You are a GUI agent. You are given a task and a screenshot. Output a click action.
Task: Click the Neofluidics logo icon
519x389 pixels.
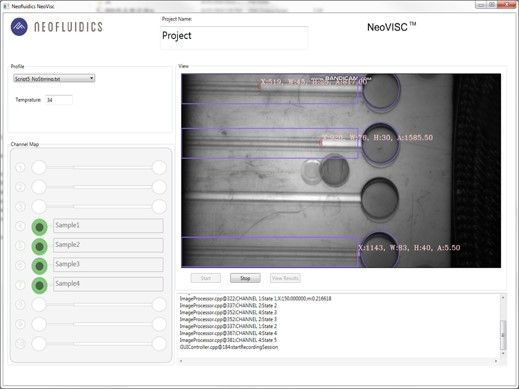tap(19, 27)
